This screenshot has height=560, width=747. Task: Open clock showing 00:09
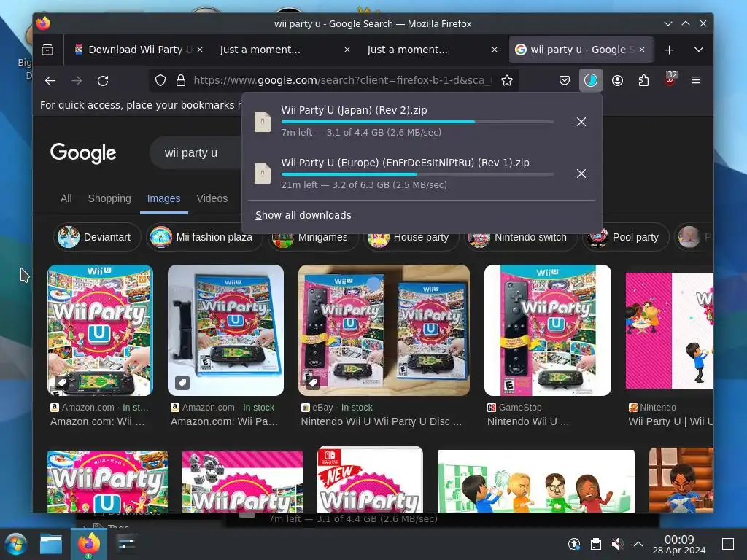[x=679, y=545]
